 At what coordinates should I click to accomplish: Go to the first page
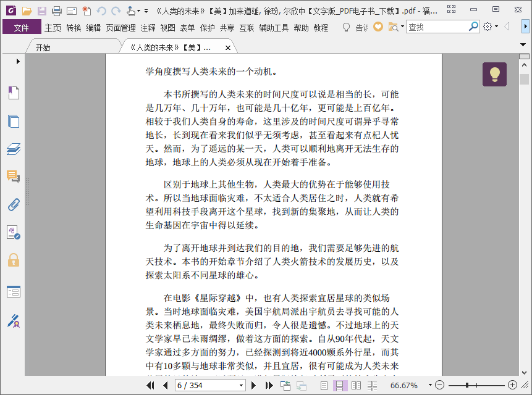click(150, 385)
